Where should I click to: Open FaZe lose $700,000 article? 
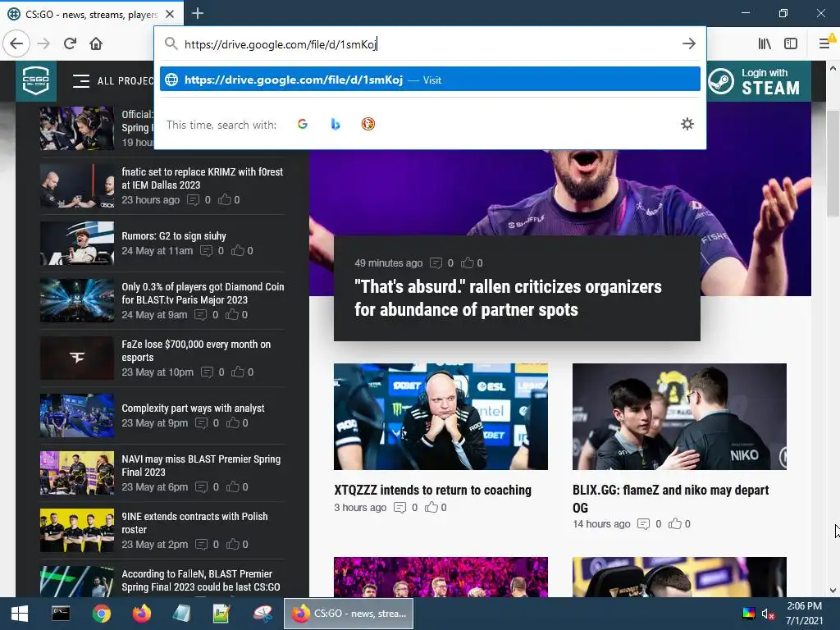[x=195, y=350]
